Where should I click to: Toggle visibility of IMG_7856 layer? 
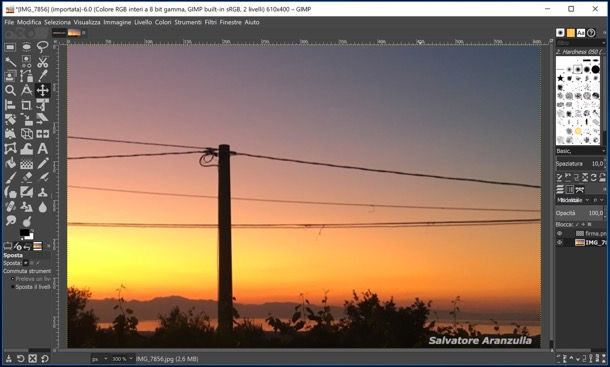pos(560,242)
